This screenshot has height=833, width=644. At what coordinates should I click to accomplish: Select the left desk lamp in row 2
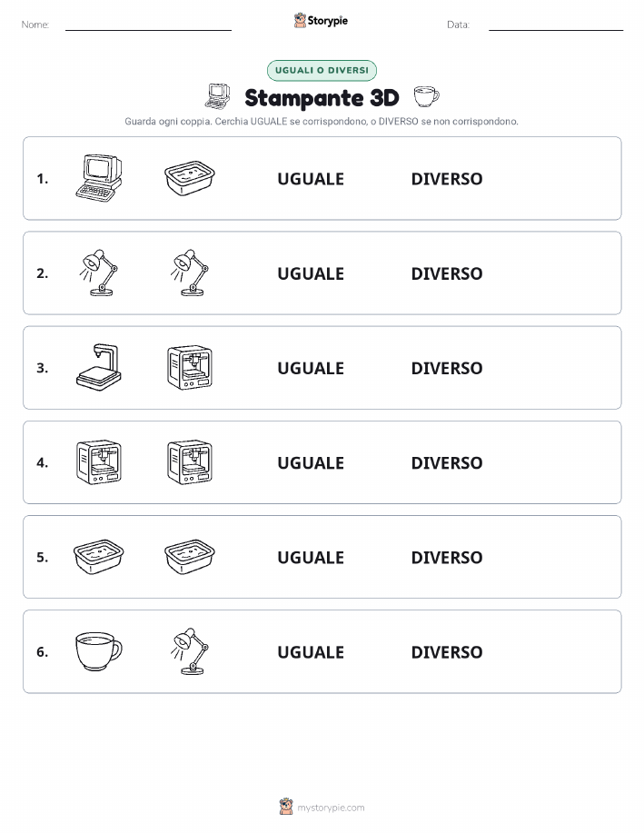click(99, 273)
